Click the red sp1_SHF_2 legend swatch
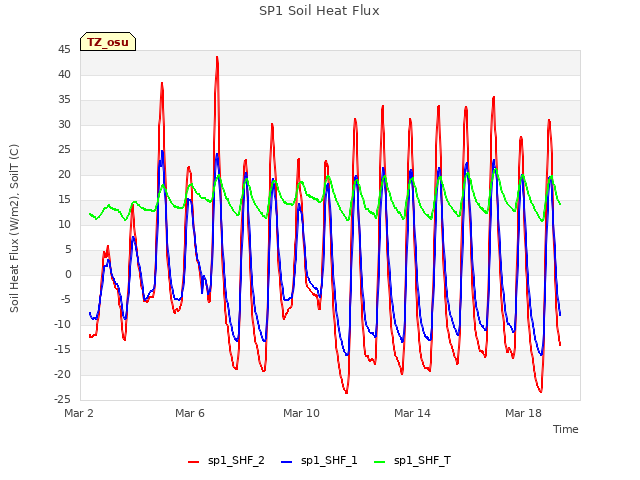Screen dimensions: 640x480 tap(193, 462)
